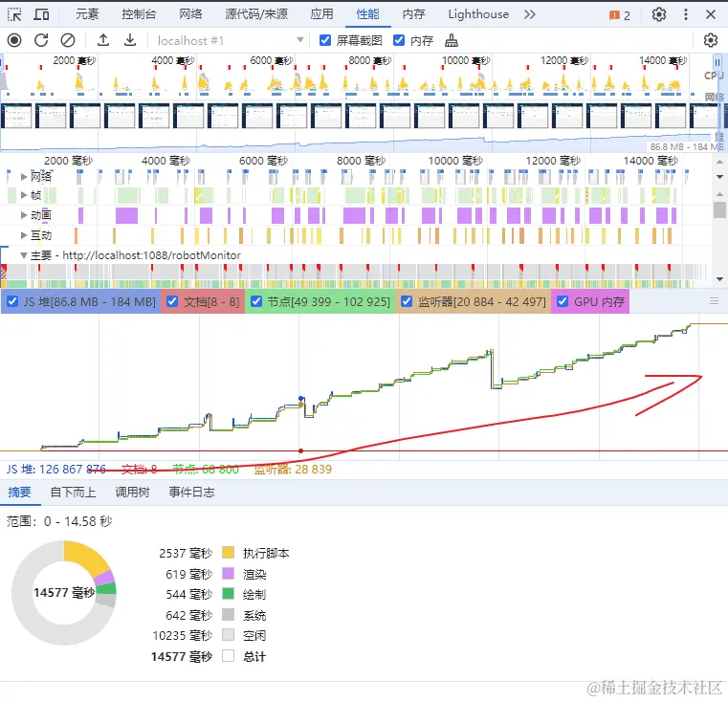
Task: Expand the 帧 frames track
Action: click(24, 195)
